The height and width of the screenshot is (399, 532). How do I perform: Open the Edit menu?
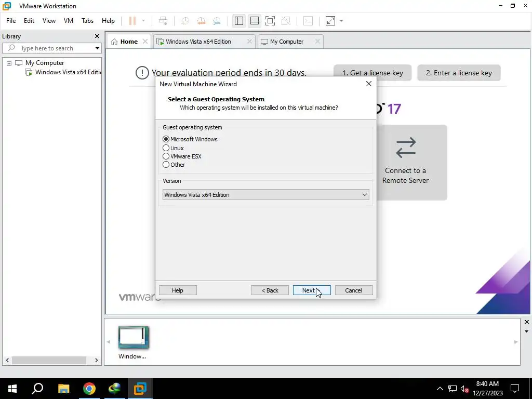(29, 21)
